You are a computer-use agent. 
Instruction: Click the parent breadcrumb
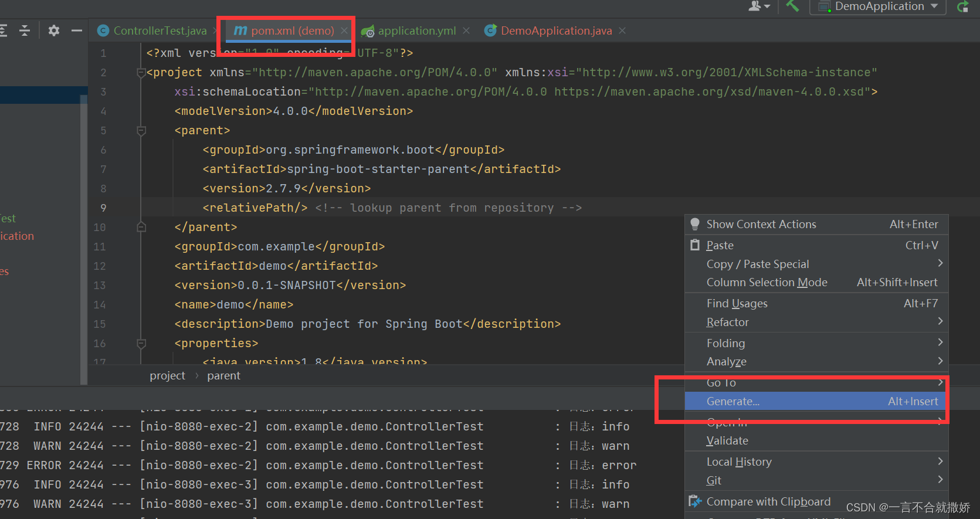[x=223, y=375]
